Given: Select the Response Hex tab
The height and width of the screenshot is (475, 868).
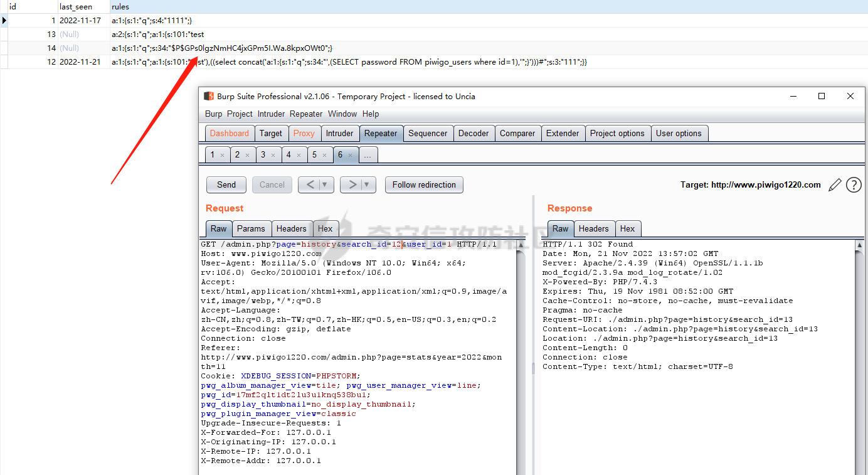Looking at the screenshot, I should click(628, 228).
